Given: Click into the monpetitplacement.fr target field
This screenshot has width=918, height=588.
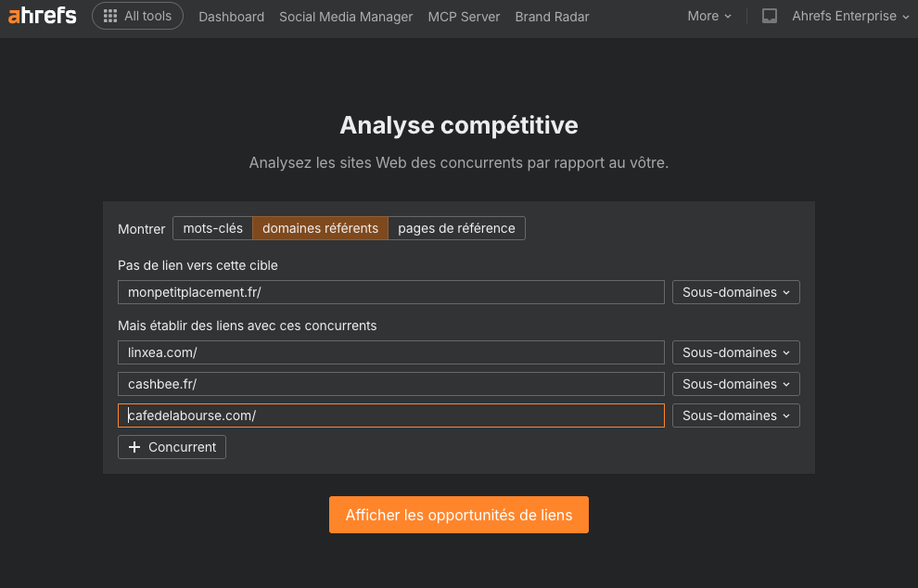Looking at the screenshot, I should click(x=390, y=292).
